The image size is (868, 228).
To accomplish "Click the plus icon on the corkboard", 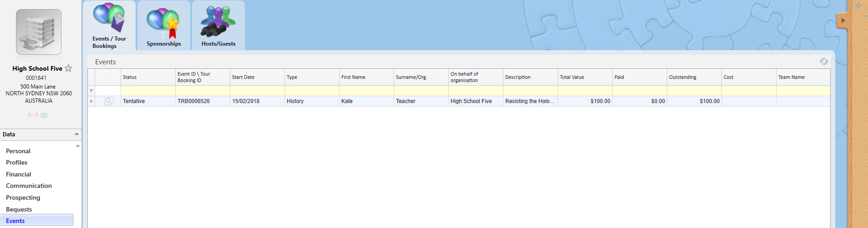I will 858,6.
